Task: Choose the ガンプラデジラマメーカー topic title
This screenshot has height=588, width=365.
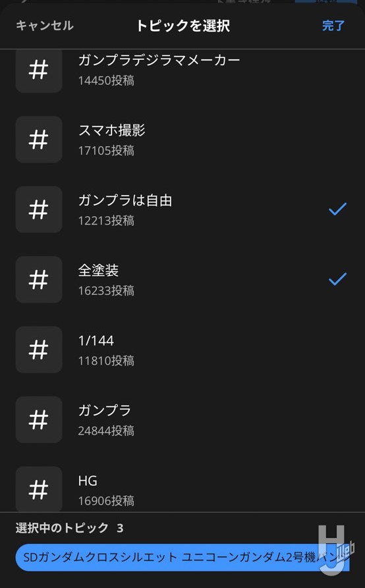Action: [159, 61]
